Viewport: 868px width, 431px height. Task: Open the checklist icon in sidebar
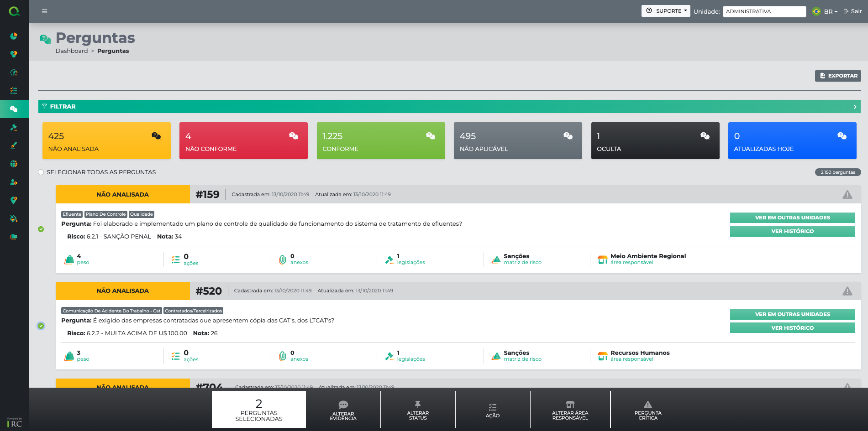pos(14,91)
